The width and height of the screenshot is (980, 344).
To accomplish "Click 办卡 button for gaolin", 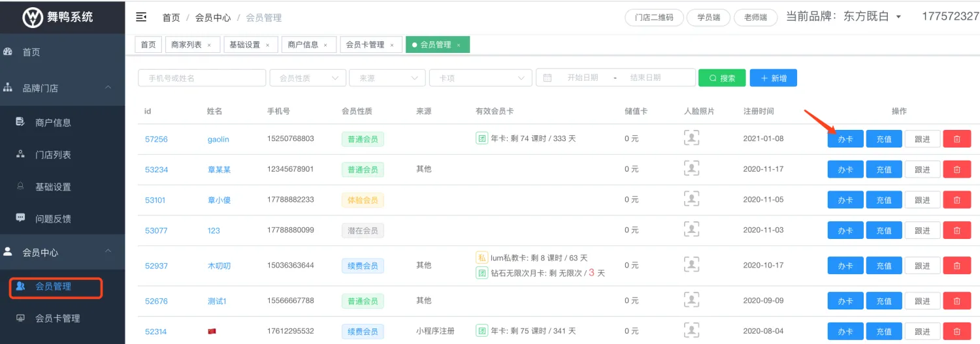I will pos(845,139).
